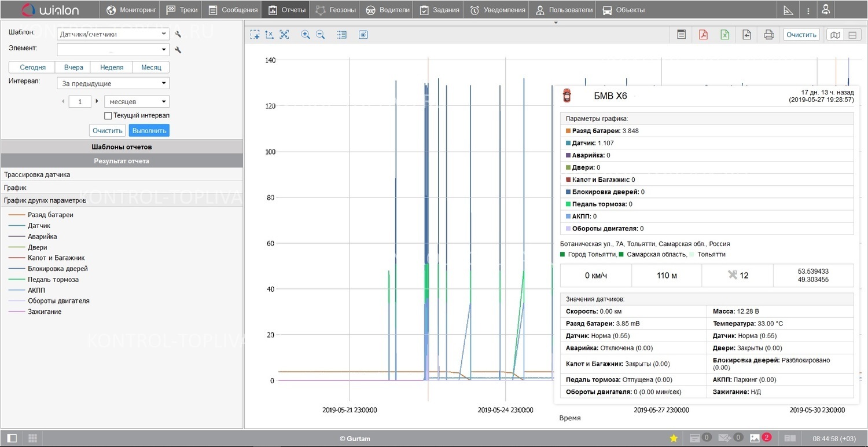The image size is (868, 447).
Task: Select the Отчеты tab
Action: (x=286, y=10)
